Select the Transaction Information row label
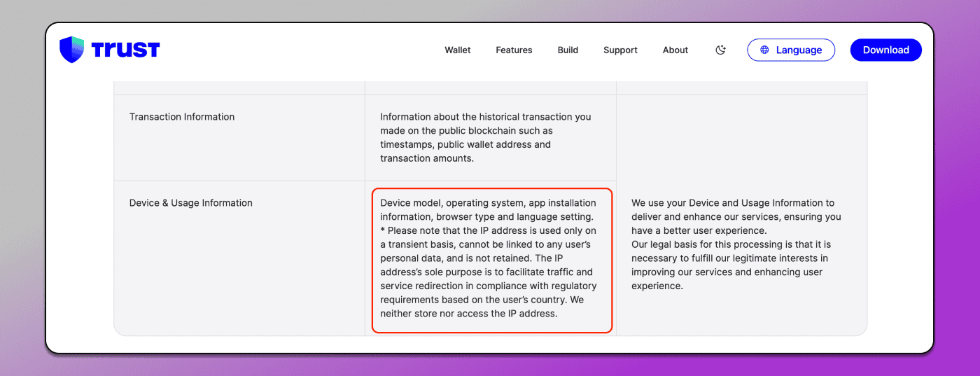This screenshot has height=376, width=980. point(182,117)
